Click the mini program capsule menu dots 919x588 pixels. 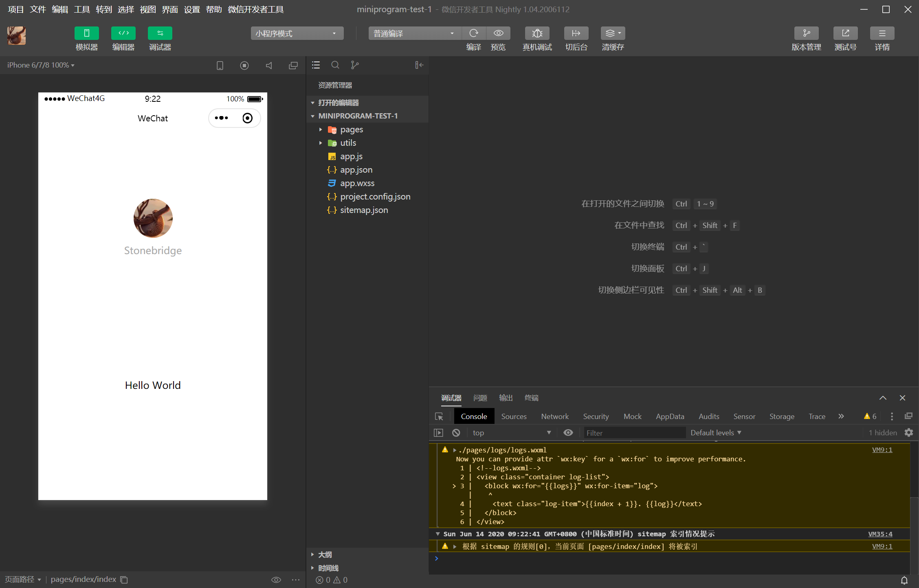pos(222,118)
